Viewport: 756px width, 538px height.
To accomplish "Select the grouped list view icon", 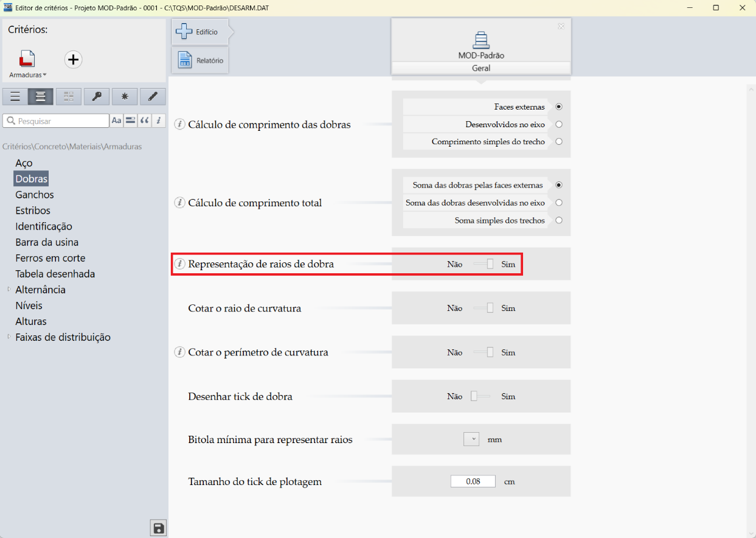I will [41, 96].
